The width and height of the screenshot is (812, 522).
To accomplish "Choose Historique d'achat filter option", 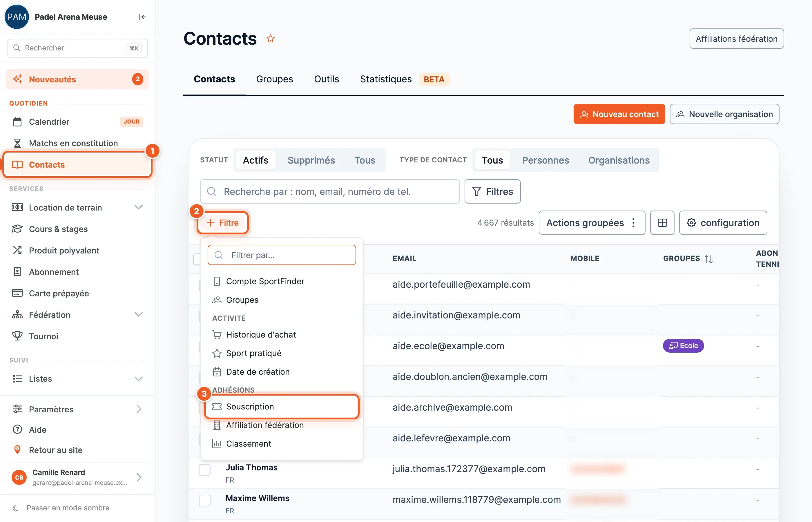I will 282,335.
